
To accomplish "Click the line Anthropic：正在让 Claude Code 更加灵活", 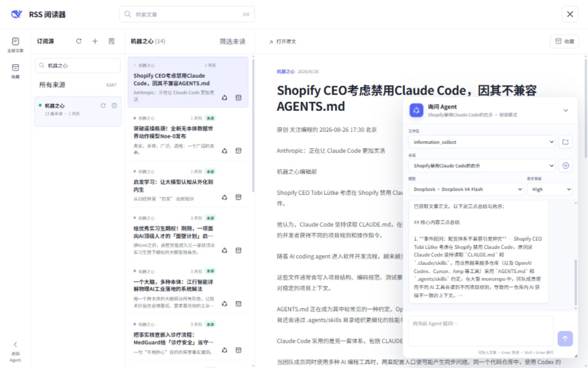I will point(331,151).
